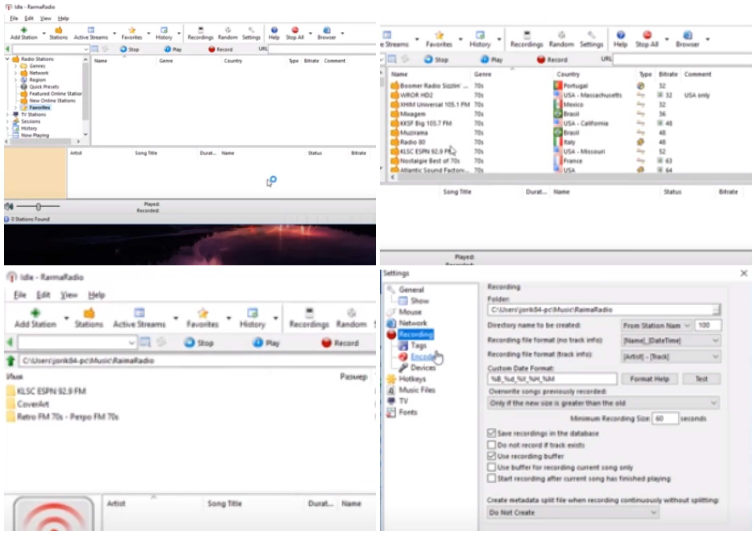This screenshot has width=756, height=535.
Task: Open Edit menu in the recordings folder window
Action: pos(43,295)
